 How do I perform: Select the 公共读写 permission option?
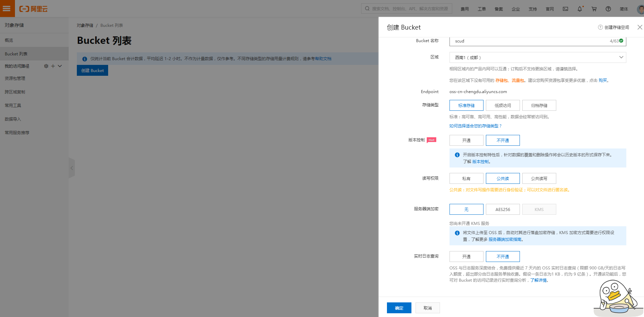click(x=539, y=178)
